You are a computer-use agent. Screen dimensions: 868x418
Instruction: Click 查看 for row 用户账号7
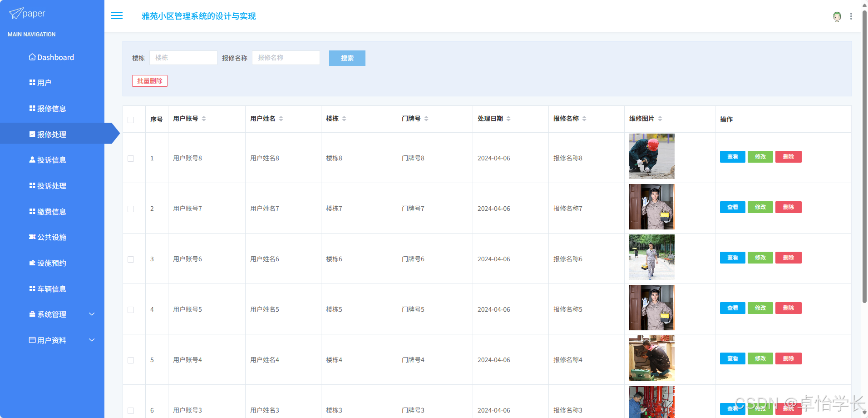click(733, 207)
